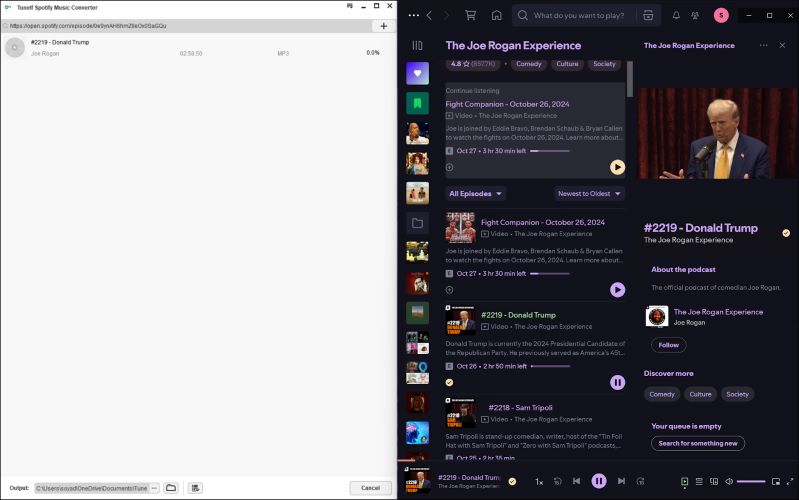Open converted list icon in Tuneif
Image resolution: width=799 pixels, height=500 pixels.
click(x=195, y=488)
